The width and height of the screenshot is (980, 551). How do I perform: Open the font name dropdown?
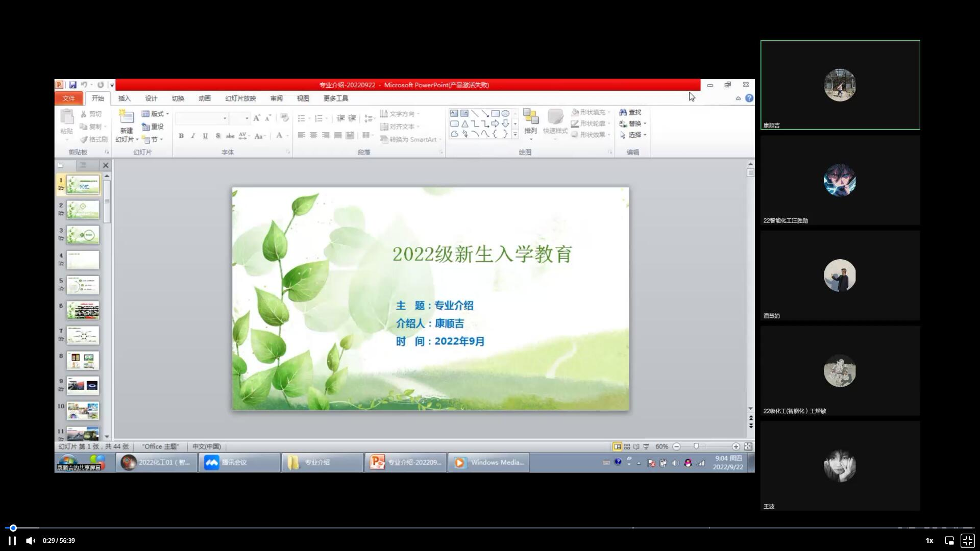(x=225, y=118)
